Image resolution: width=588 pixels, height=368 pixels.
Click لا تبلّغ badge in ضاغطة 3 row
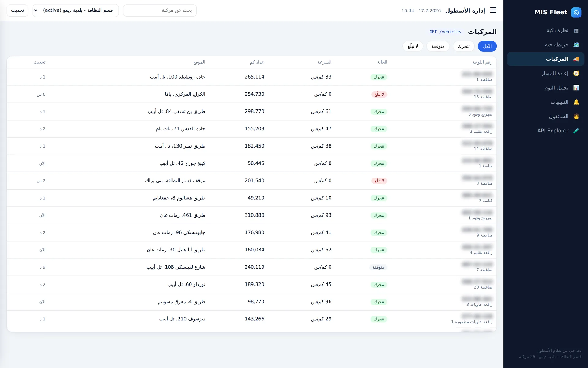click(x=379, y=181)
